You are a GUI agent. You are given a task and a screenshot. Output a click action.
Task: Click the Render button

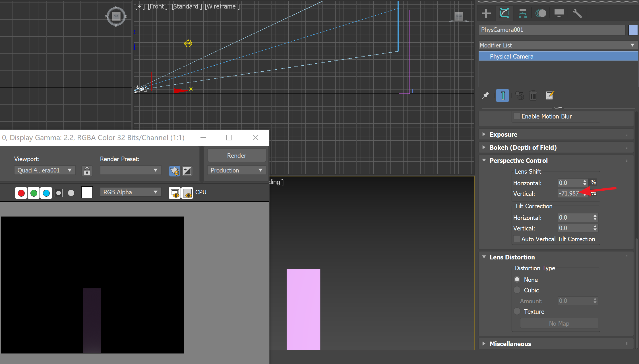[x=236, y=155]
